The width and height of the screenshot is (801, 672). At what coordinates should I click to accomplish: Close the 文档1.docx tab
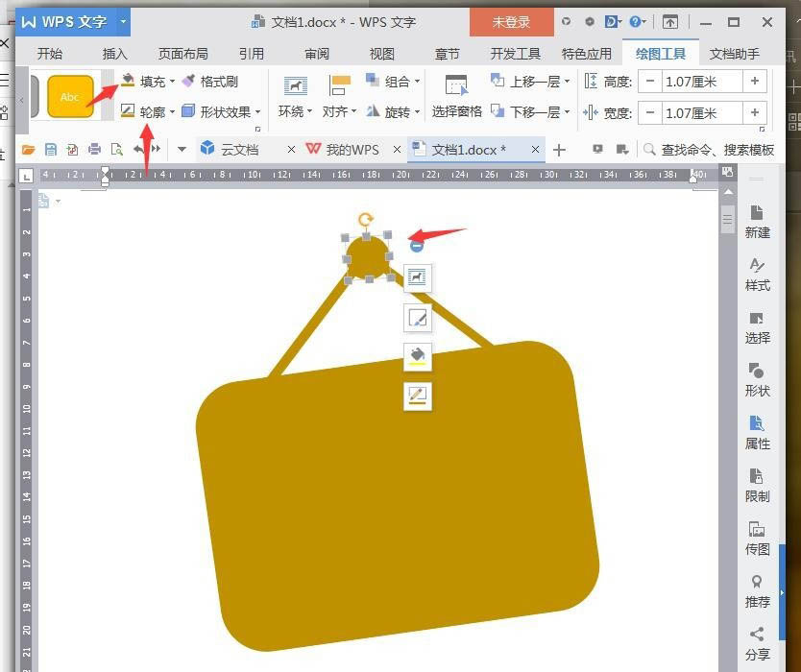(x=535, y=150)
